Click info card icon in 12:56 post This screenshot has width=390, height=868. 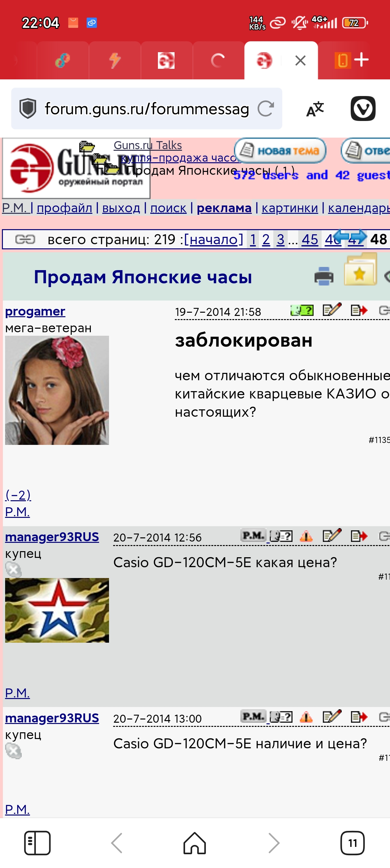(x=281, y=536)
